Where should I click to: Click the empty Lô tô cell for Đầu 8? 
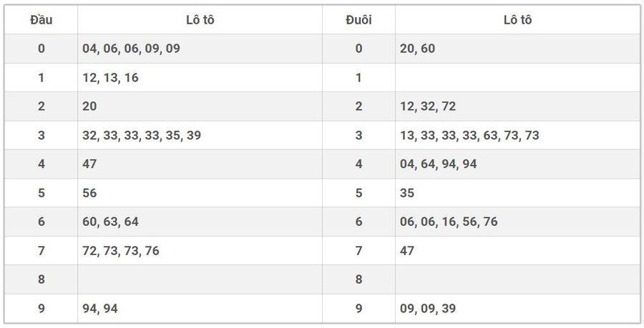(x=200, y=279)
